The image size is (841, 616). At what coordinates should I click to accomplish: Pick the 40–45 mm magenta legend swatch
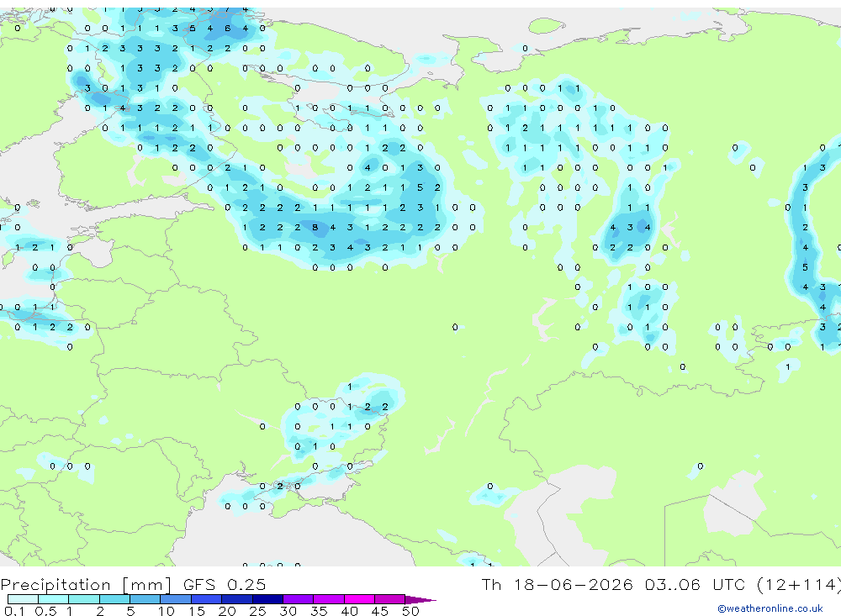(x=359, y=599)
